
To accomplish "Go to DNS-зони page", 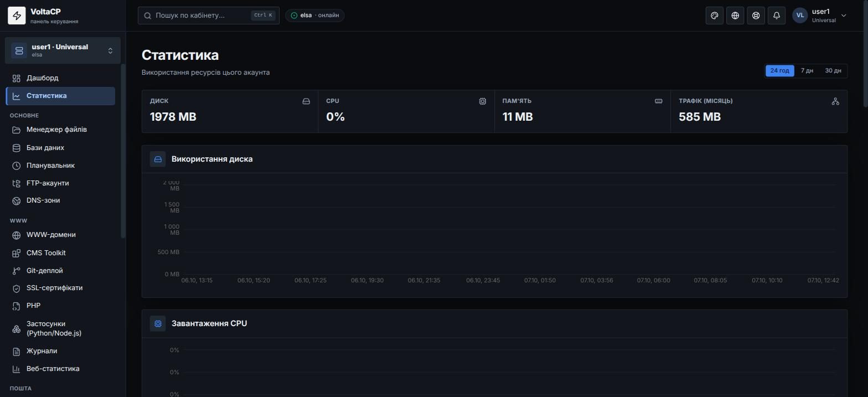I will pos(60,200).
